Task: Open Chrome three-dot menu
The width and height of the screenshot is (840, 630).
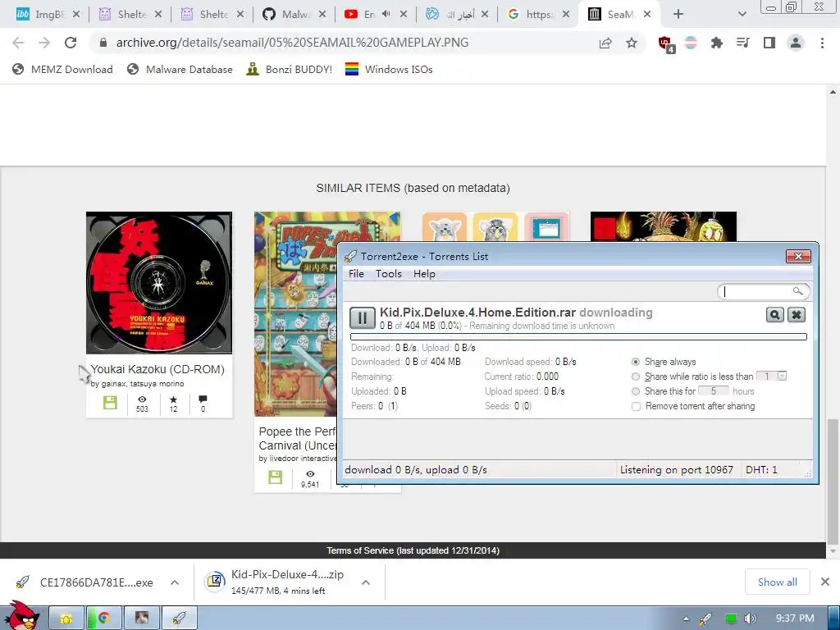Action: 822,43
